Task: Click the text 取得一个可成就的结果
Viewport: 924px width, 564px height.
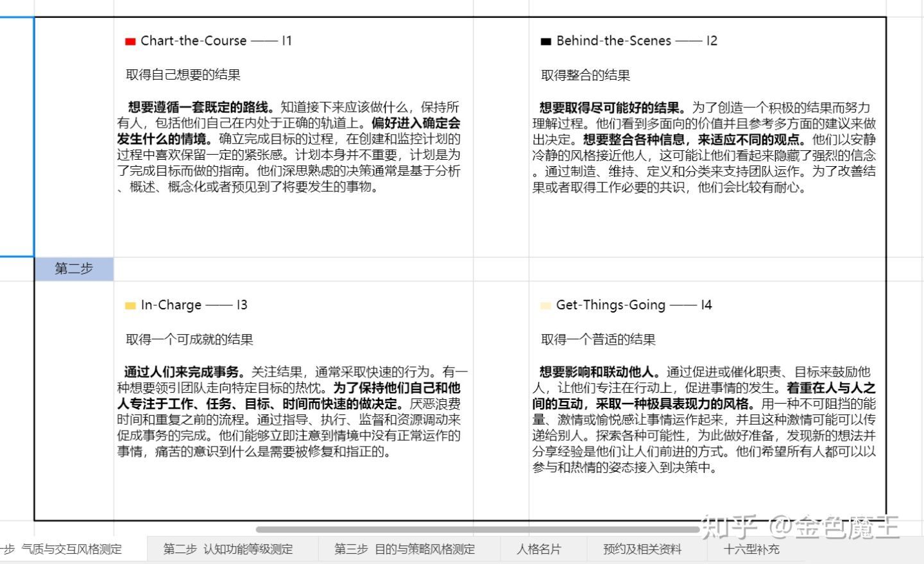Action: (189, 339)
